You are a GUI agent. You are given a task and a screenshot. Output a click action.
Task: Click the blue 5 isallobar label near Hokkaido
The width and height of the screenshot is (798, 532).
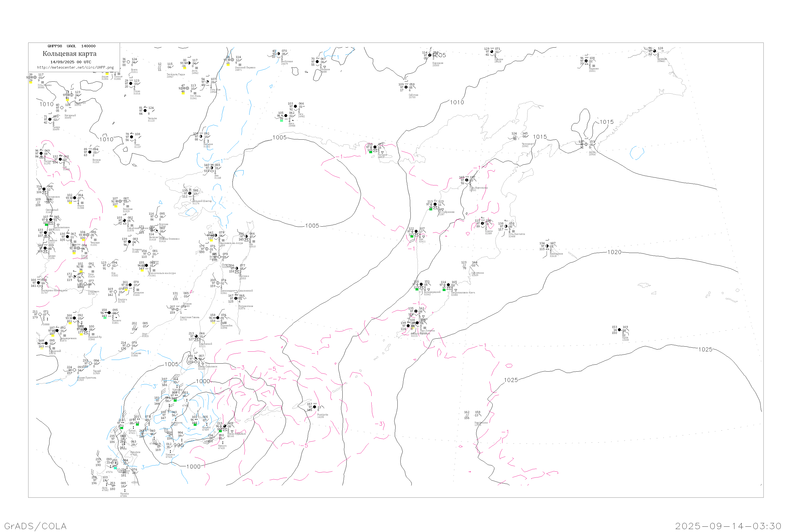click(x=189, y=430)
